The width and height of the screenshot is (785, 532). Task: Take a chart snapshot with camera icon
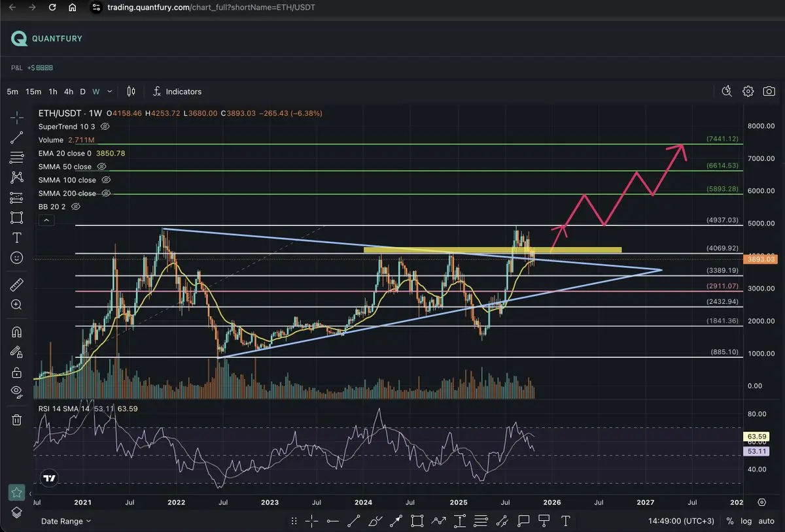pos(769,91)
